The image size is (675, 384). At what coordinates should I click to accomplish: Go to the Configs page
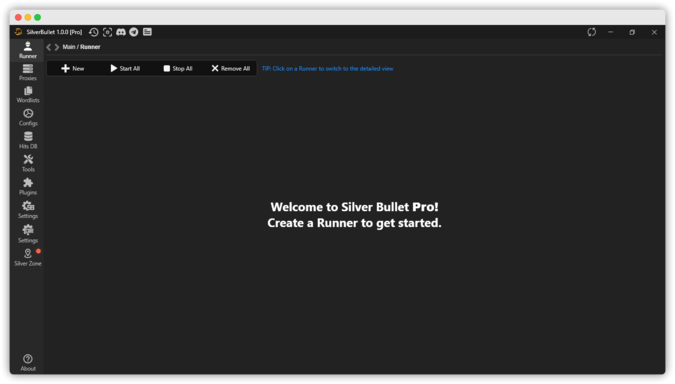click(x=28, y=118)
